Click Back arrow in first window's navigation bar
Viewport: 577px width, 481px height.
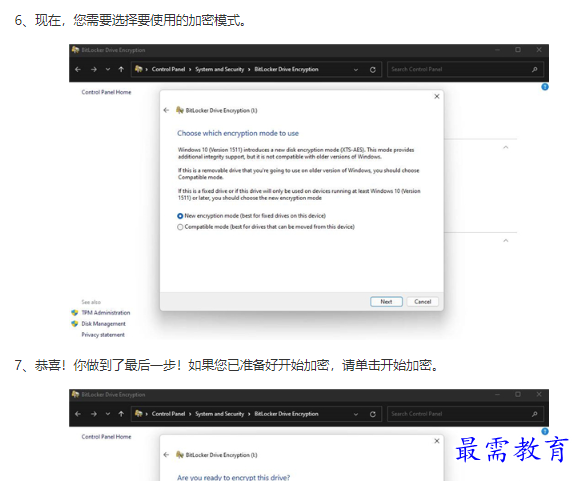click(x=78, y=69)
